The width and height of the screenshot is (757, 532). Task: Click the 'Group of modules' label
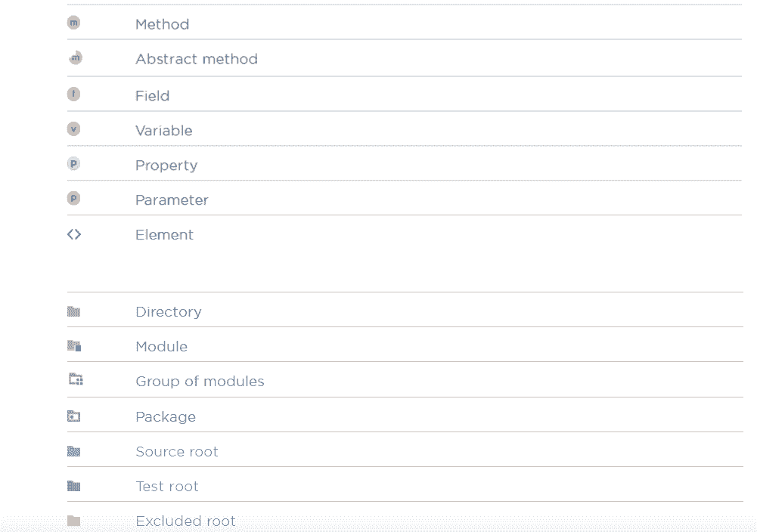pos(200,382)
